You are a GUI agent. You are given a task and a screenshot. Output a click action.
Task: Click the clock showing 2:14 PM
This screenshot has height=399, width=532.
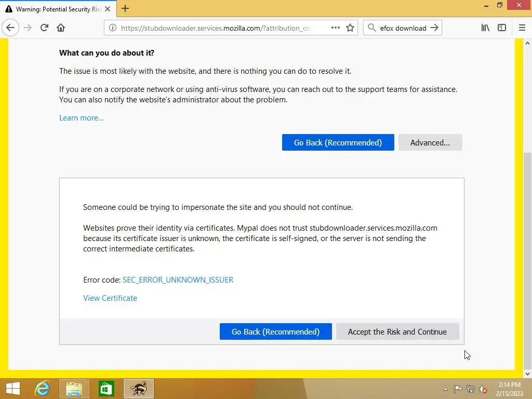pos(509,389)
